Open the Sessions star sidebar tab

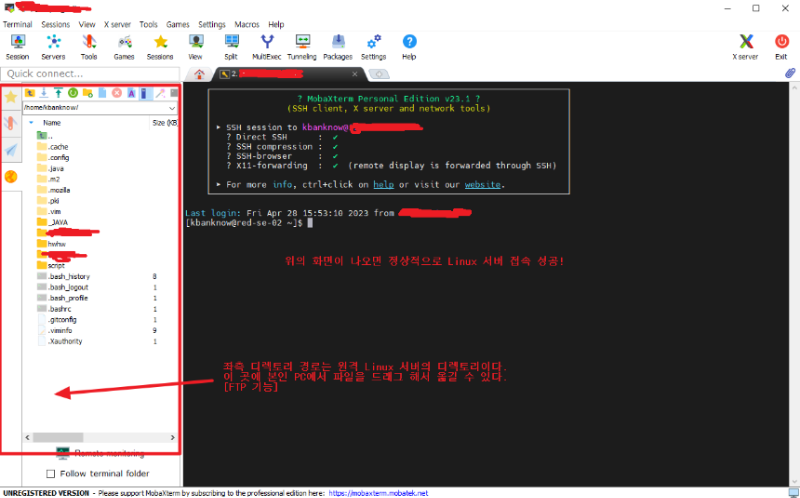coord(11,97)
